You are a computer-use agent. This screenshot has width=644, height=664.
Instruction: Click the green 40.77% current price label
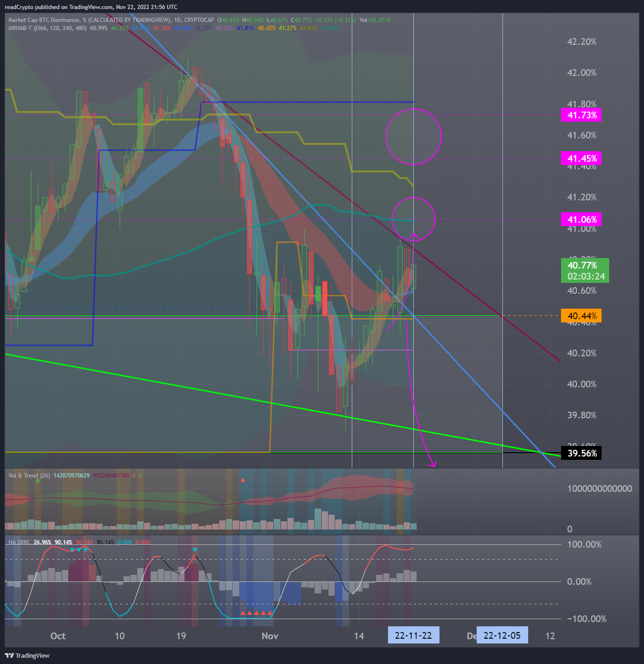(x=585, y=270)
